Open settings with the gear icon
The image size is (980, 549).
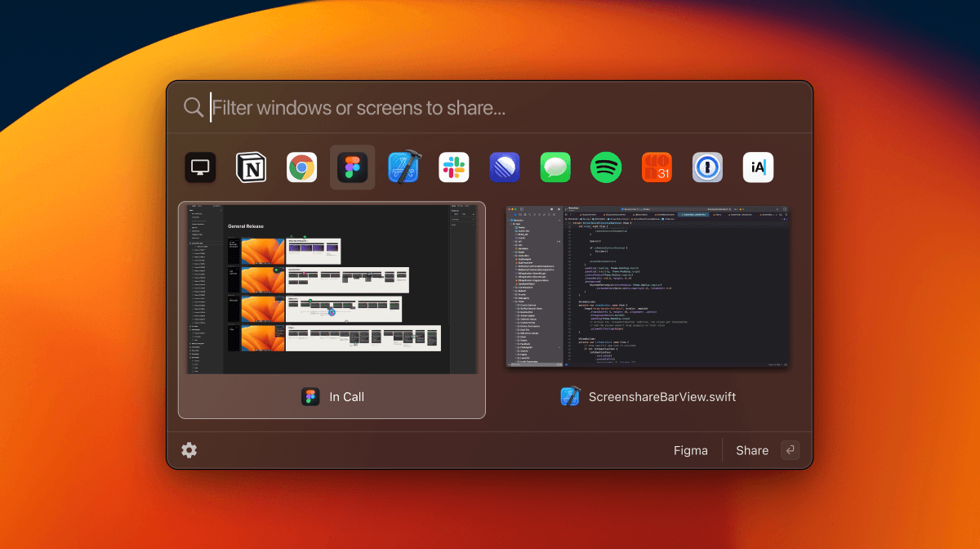189,450
